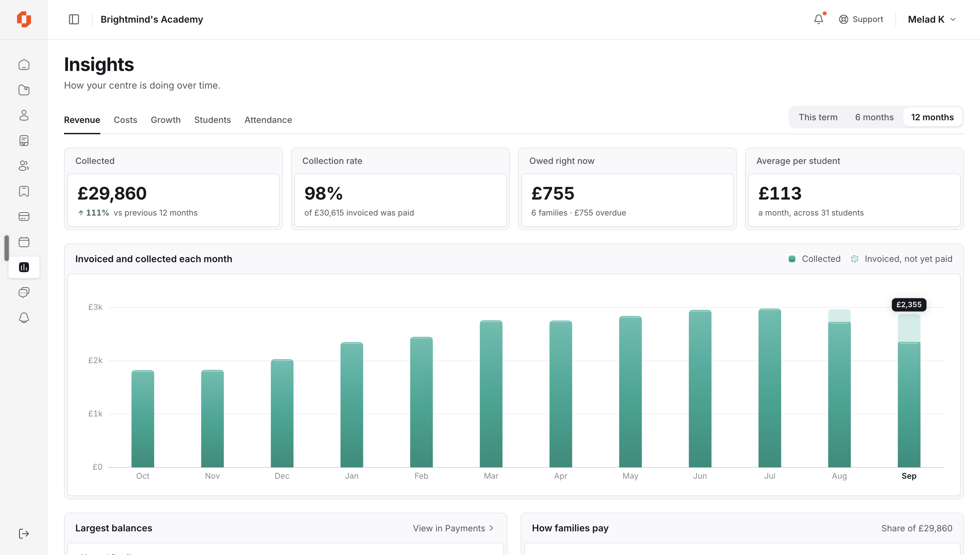Click the Invoiced, not yet paid legend marker

click(855, 259)
